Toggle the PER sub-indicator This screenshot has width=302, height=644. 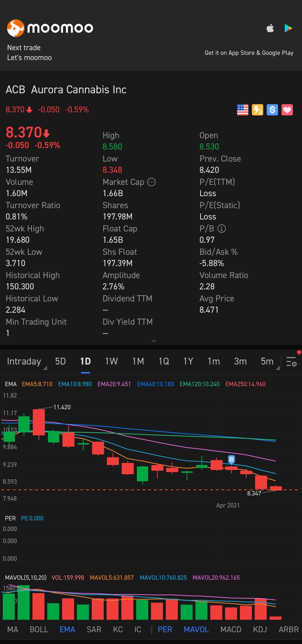(165, 629)
